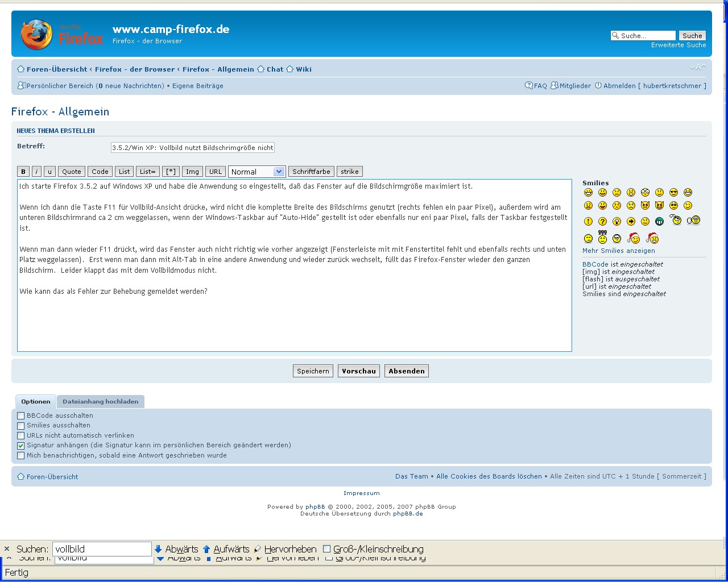
Task: Click the Img BBCode button
Action: [193, 172]
